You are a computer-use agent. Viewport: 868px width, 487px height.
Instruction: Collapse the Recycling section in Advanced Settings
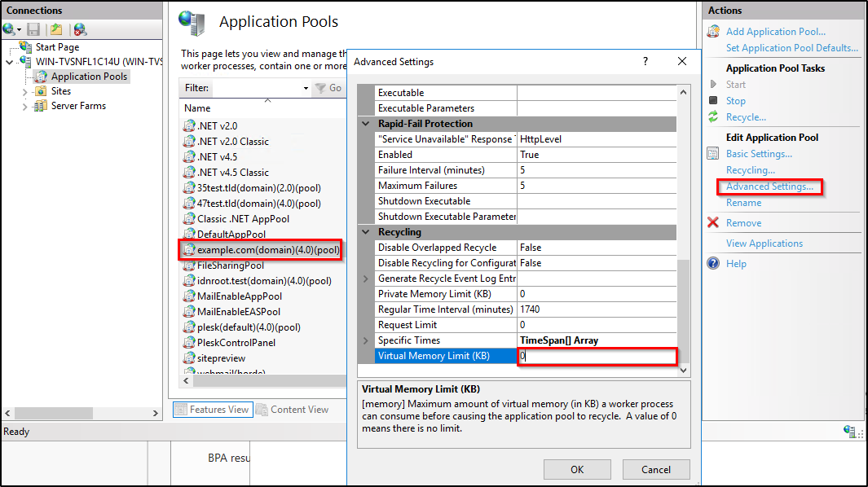366,233
